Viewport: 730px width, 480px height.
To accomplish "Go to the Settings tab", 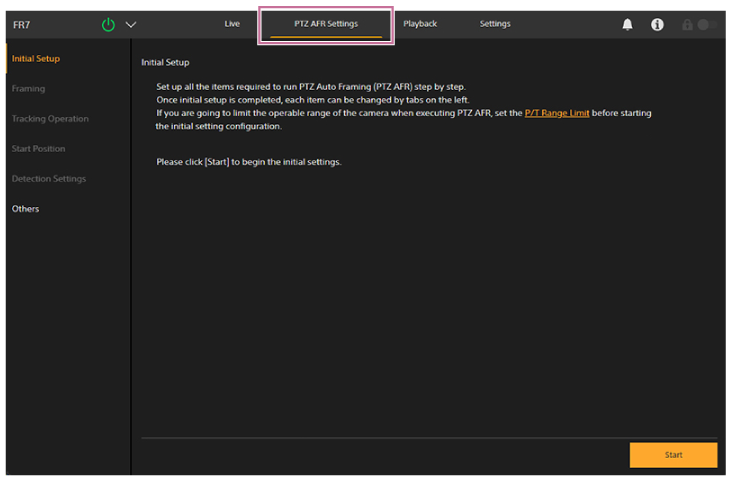I will (495, 23).
